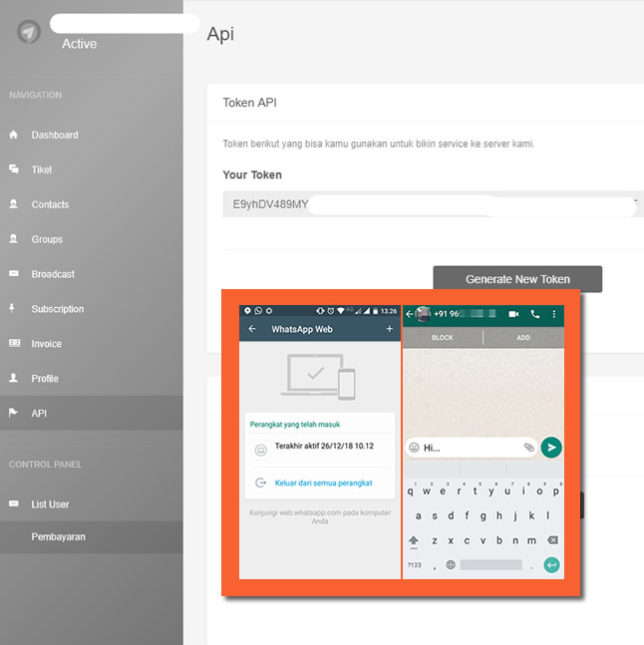Click the Groups icon in sidebar

(x=14, y=239)
